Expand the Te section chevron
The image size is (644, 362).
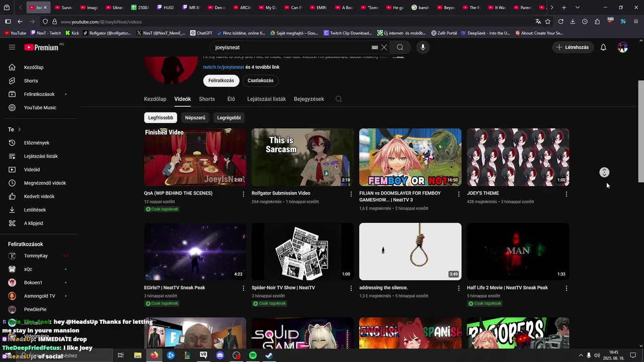click(19, 130)
